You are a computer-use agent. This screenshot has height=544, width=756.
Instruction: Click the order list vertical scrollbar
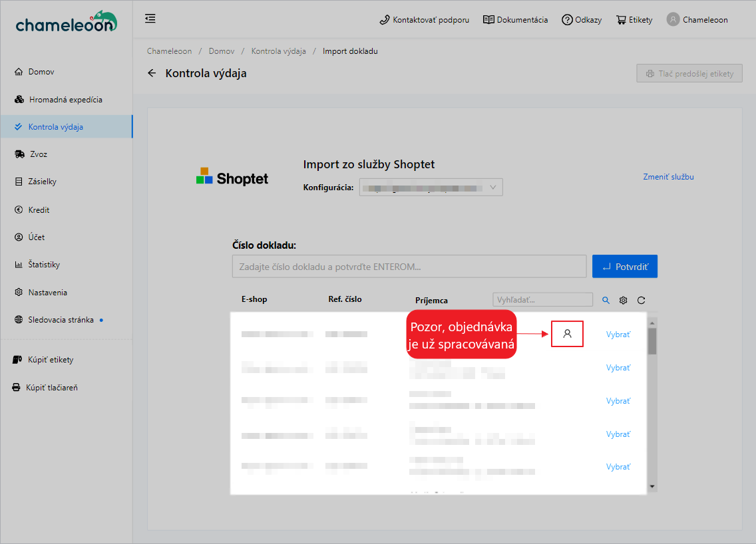(x=652, y=342)
